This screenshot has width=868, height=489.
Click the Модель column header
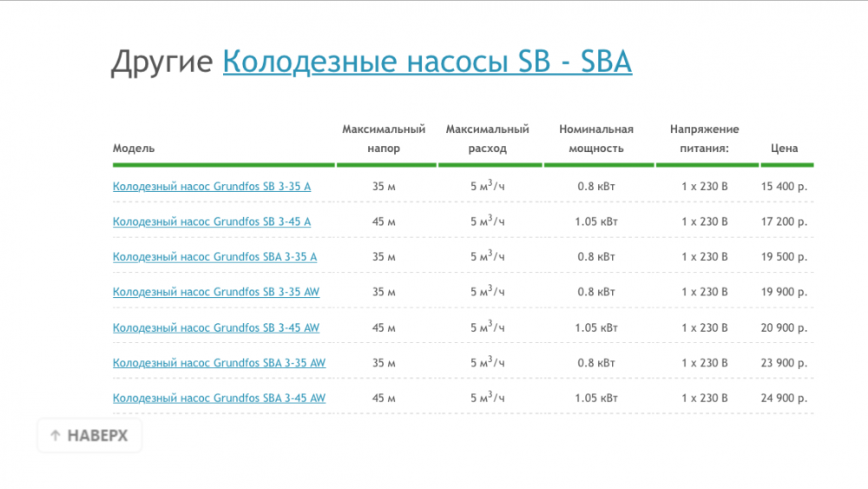134,149
